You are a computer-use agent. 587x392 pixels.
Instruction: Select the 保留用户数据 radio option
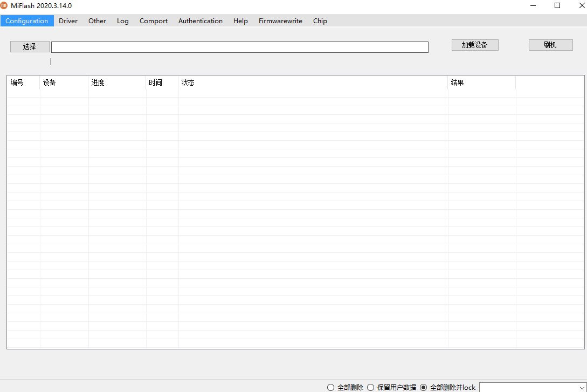(371, 388)
